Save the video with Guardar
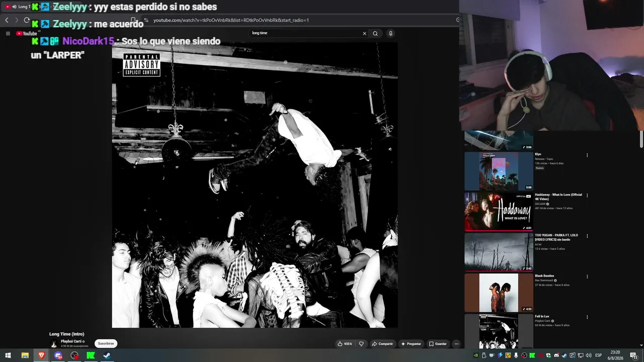The width and height of the screenshot is (644, 362). click(x=438, y=344)
